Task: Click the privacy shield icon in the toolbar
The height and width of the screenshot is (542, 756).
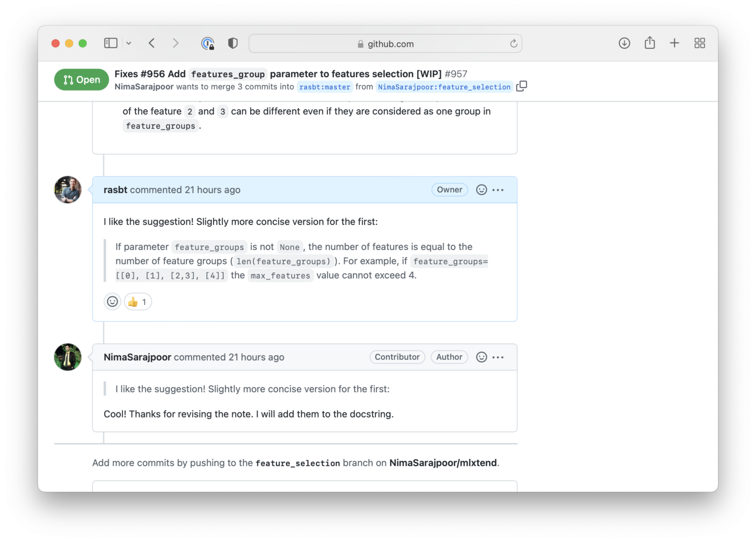Action: [232, 43]
